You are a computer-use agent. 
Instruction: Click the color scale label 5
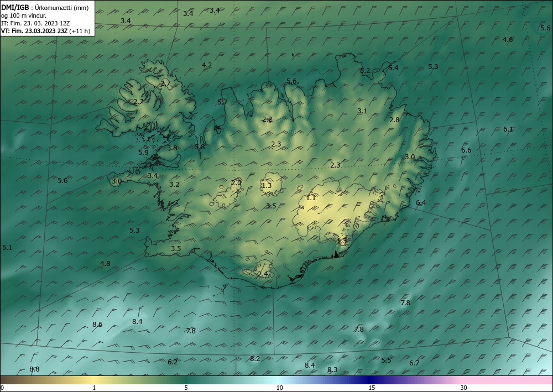click(x=186, y=388)
